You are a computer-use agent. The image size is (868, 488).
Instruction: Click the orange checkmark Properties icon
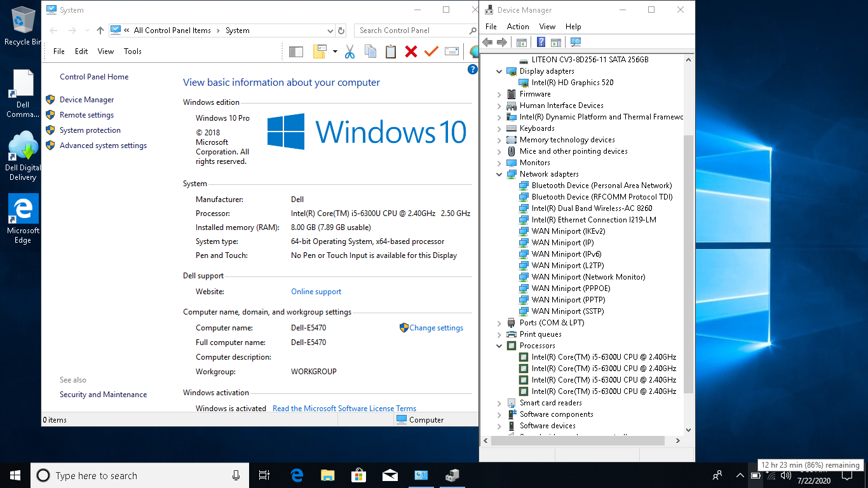[431, 51]
